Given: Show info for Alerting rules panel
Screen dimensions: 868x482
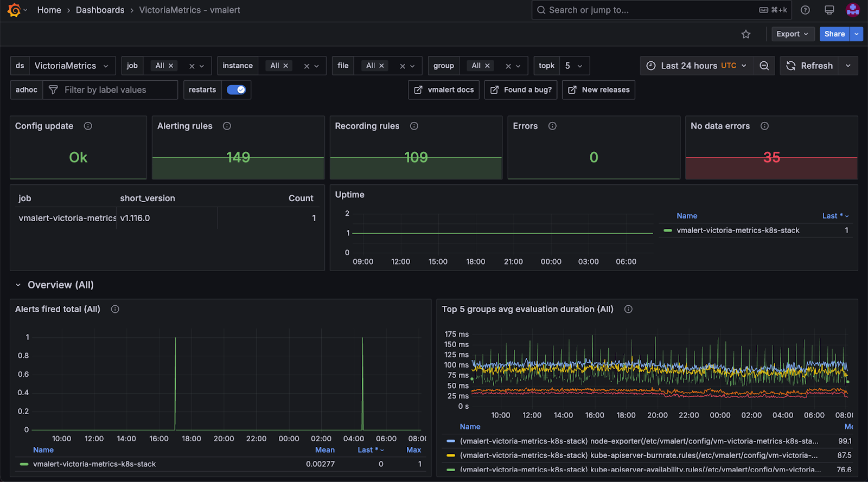Looking at the screenshot, I should [x=227, y=126].
